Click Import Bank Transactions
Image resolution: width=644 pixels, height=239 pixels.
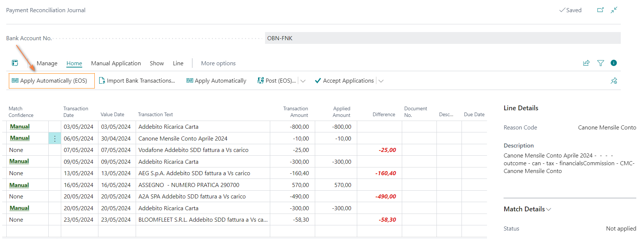tap(137, 81)
